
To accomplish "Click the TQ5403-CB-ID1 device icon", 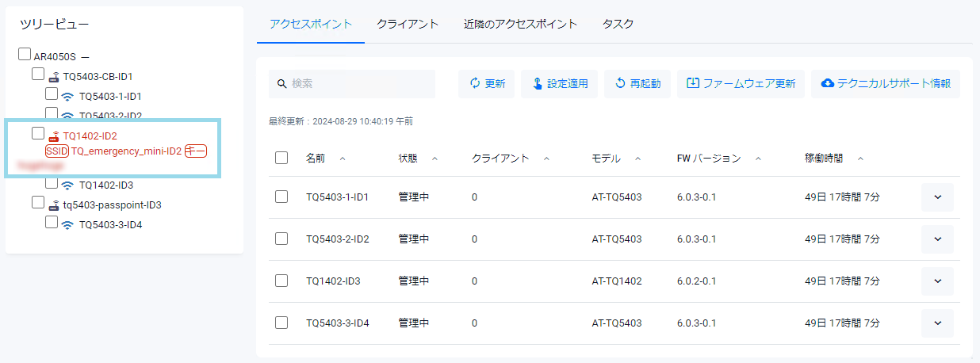I will (x=54, y=77).
